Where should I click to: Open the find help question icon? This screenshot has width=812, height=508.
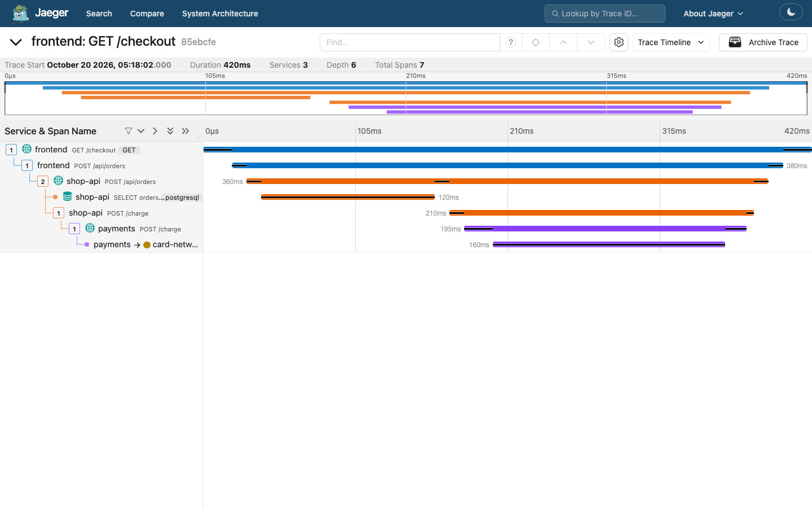pos(511,42)
